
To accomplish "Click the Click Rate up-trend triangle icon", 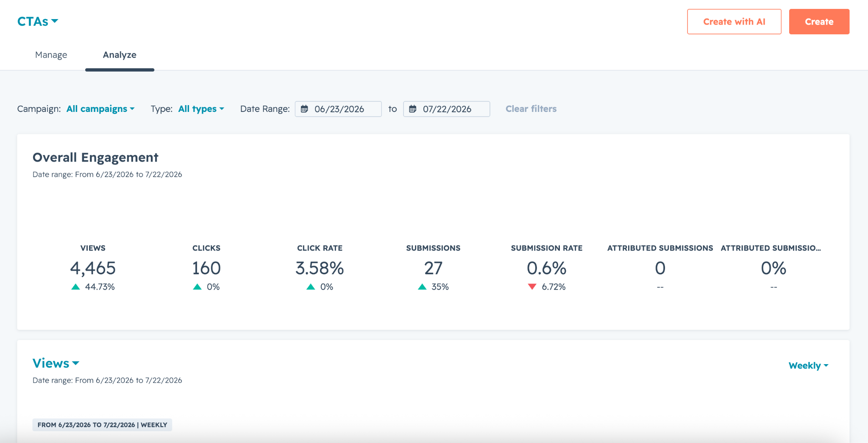I will point(311,287).
